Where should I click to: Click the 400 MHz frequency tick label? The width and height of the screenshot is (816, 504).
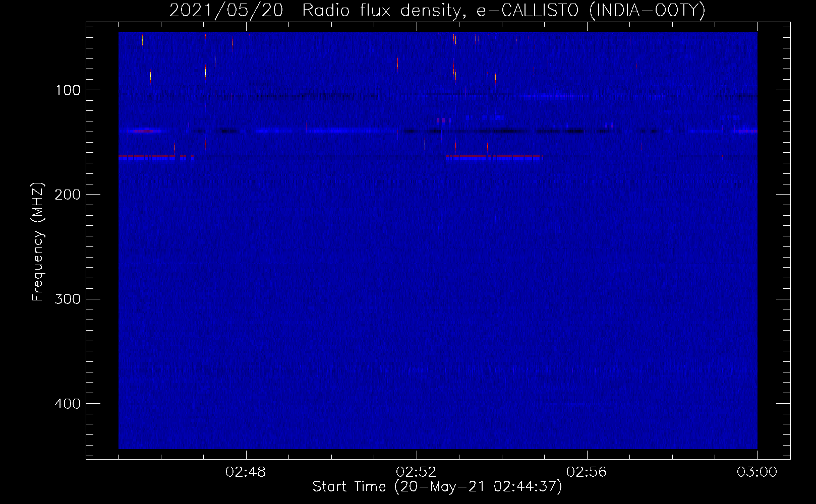pyautogui.click(x=68, y=403)
